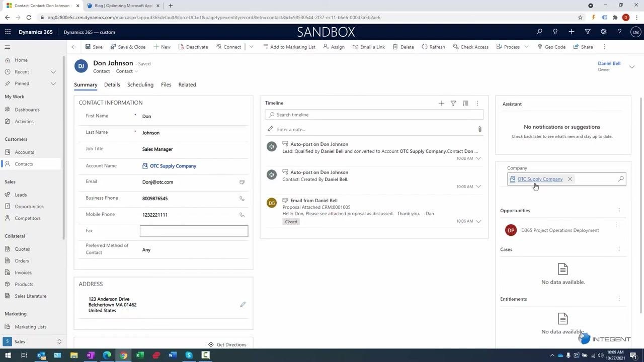Click the Search timeline box
This screenshot has width=644, height=362.
tap(374, 115)
